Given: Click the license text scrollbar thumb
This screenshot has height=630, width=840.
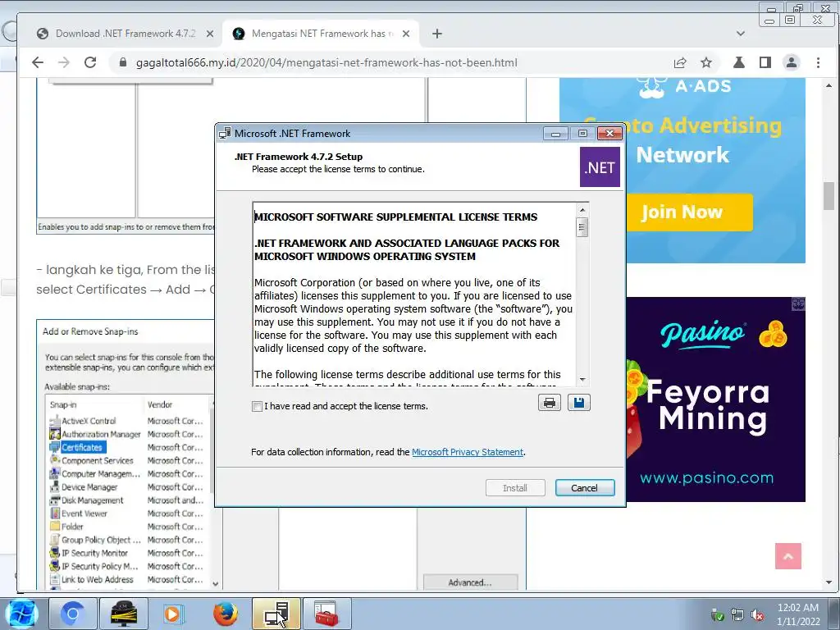Looking at the screenshot, I should pyautogui.click(x=582, y=228).
